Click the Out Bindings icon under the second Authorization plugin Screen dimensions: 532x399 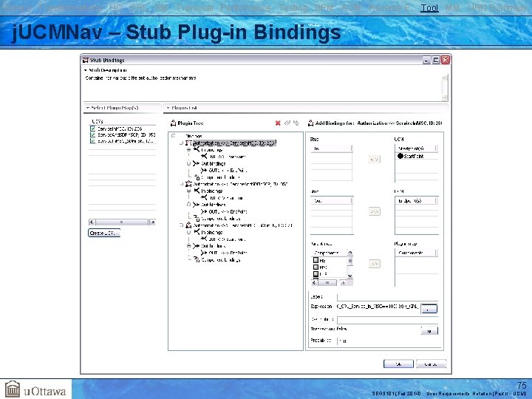196,205
